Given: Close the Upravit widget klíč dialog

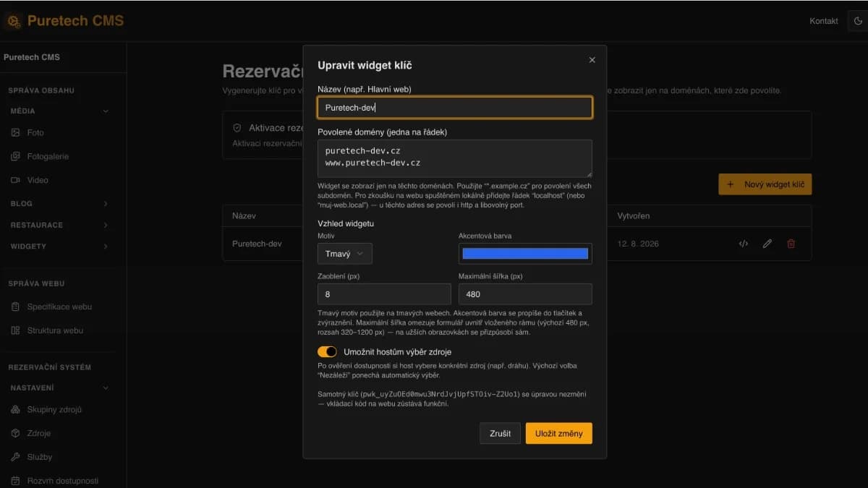Looking at the screenshot, I should tap(592, 60).
